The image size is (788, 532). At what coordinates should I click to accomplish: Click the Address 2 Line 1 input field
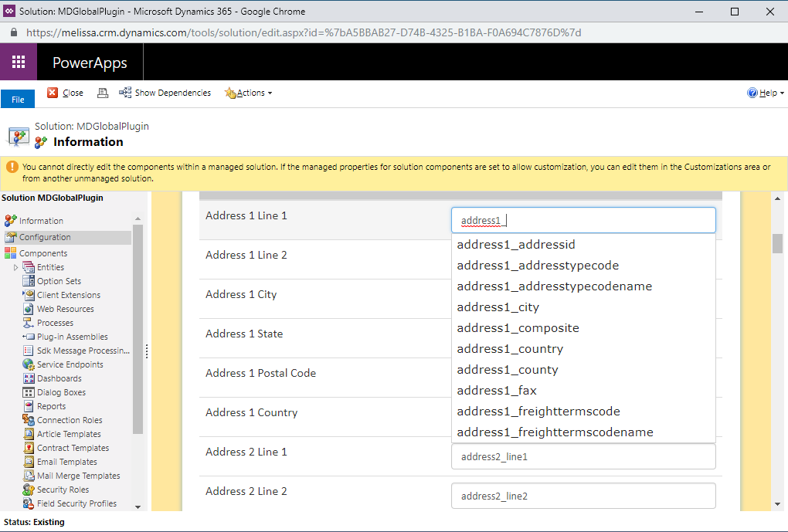[583, 456]
